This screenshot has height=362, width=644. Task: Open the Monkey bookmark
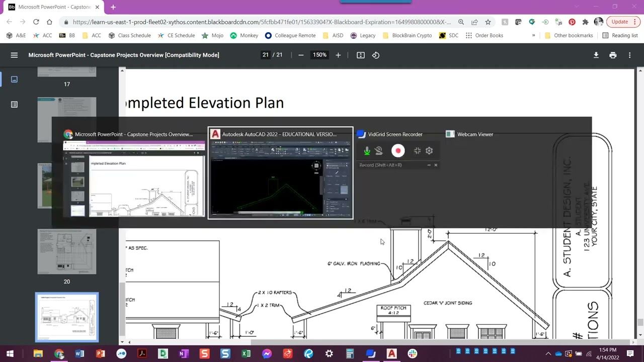[x=244, y=36]
